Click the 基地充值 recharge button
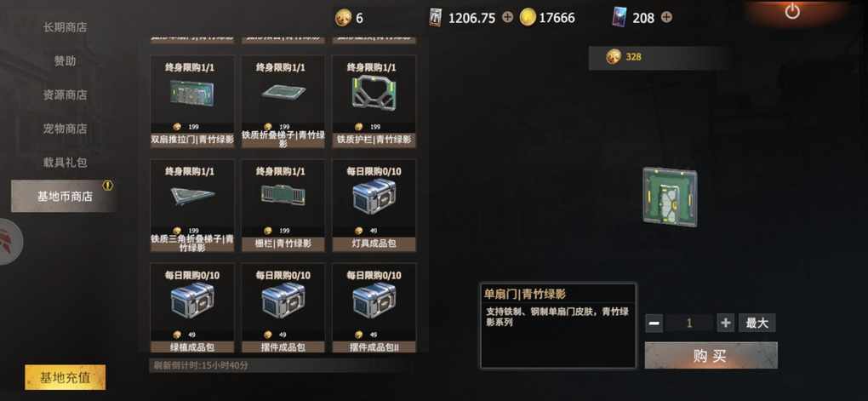Screen dimensions: 868x401 click(x=65, y=378)
